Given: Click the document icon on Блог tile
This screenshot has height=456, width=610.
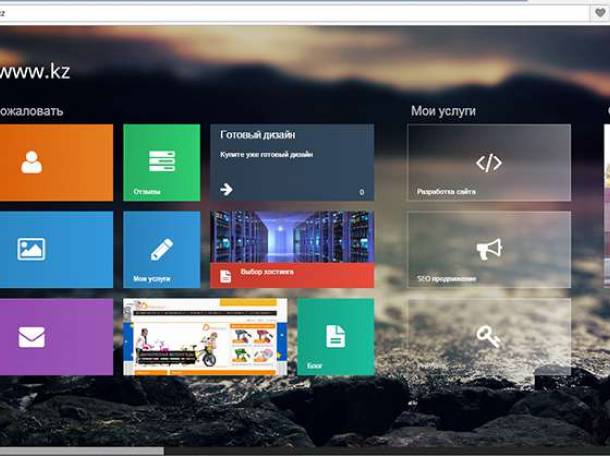Looking at the screenshot, I should (335, 336).
